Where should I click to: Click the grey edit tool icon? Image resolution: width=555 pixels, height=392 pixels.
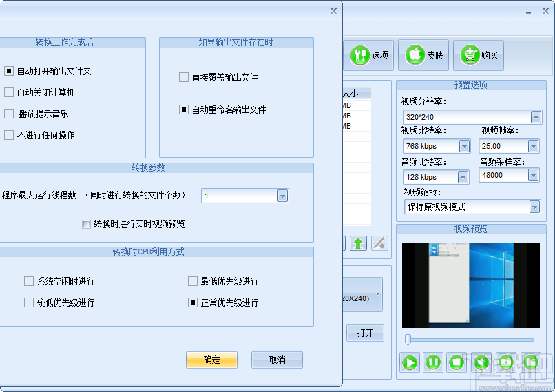(379, 243)
